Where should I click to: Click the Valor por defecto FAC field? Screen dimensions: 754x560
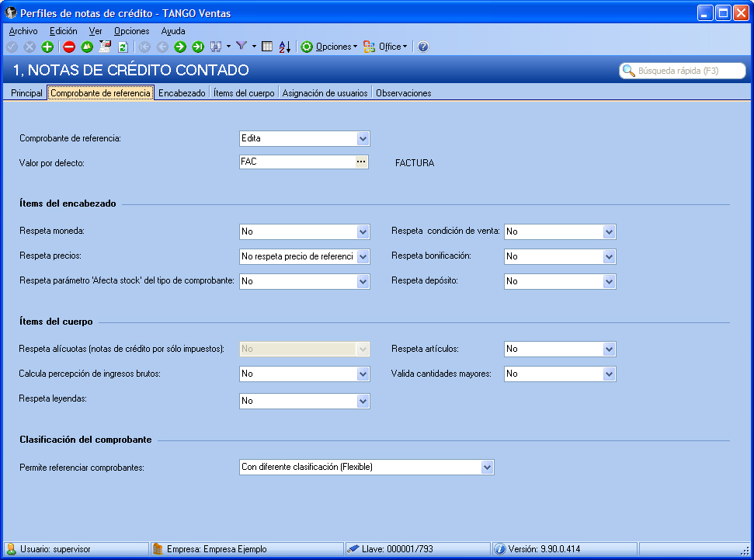(304, 162)
